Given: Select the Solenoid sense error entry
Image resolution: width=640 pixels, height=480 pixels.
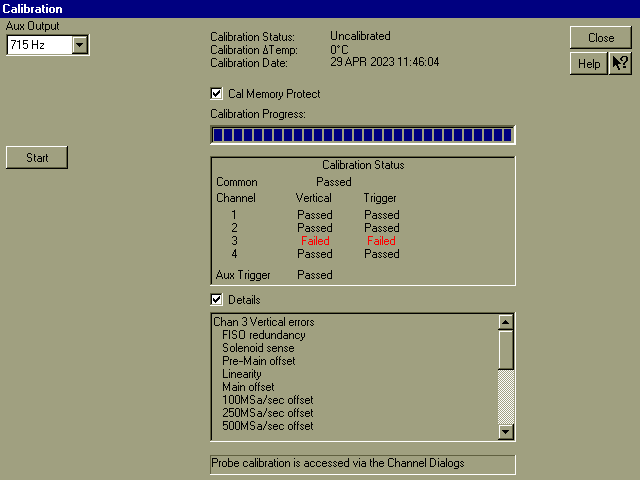Looking at the screenshot, I should [x=260, y=348].
